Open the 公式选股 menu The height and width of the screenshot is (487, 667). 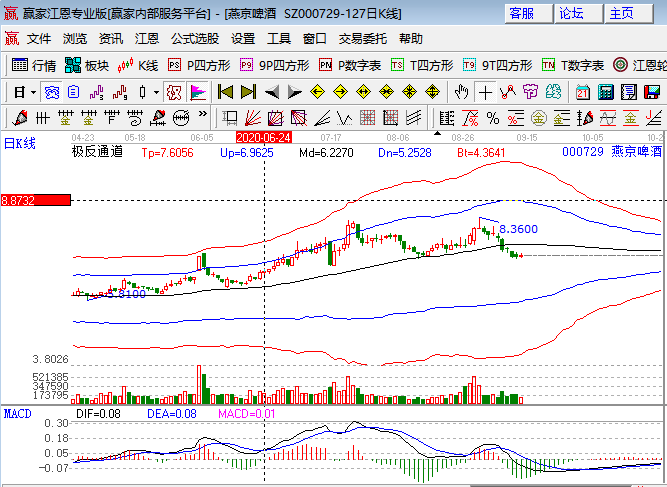tap(195, 39)
